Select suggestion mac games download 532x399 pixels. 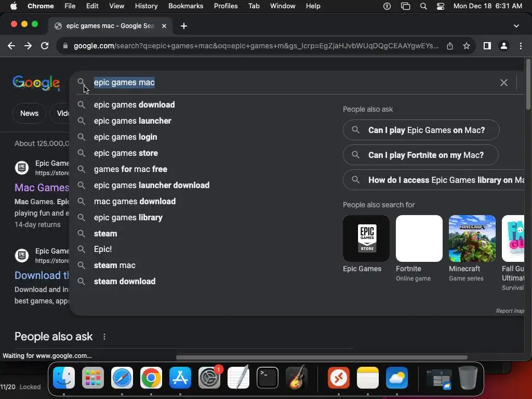(135, 201)
